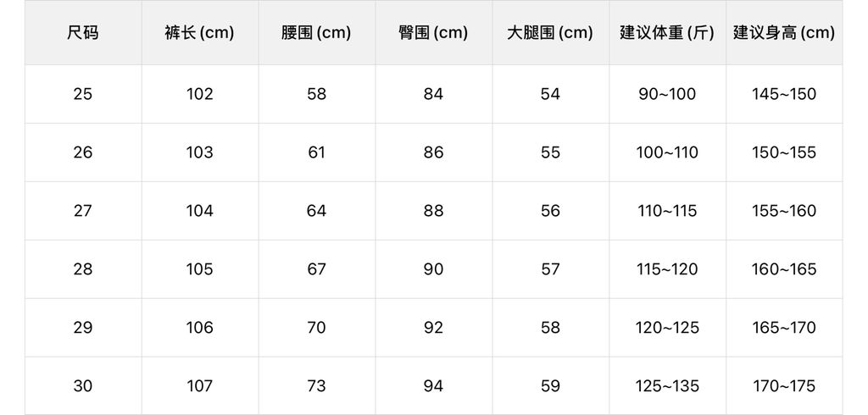Select the size 27 cell
Image resolution: width=868 pixels, height=415 pixels.
point(83,211)
